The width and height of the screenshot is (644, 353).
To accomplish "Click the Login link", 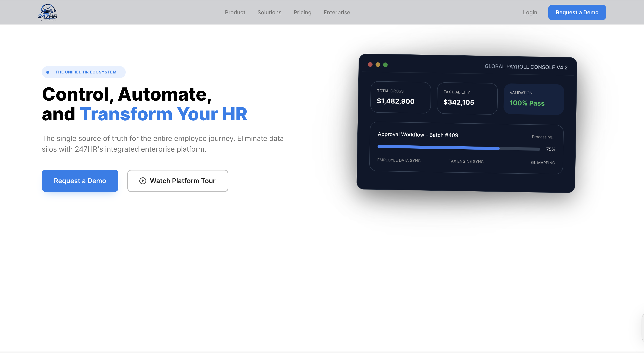I will 530,12.
